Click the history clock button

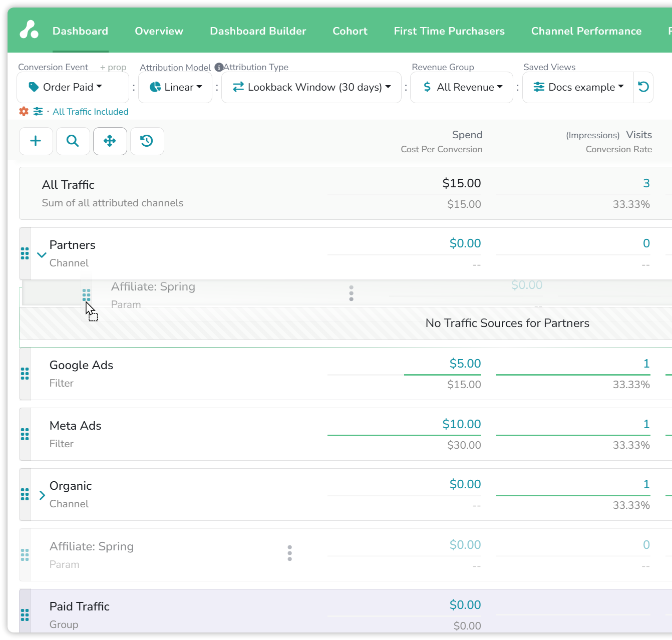tap(147, 141)
